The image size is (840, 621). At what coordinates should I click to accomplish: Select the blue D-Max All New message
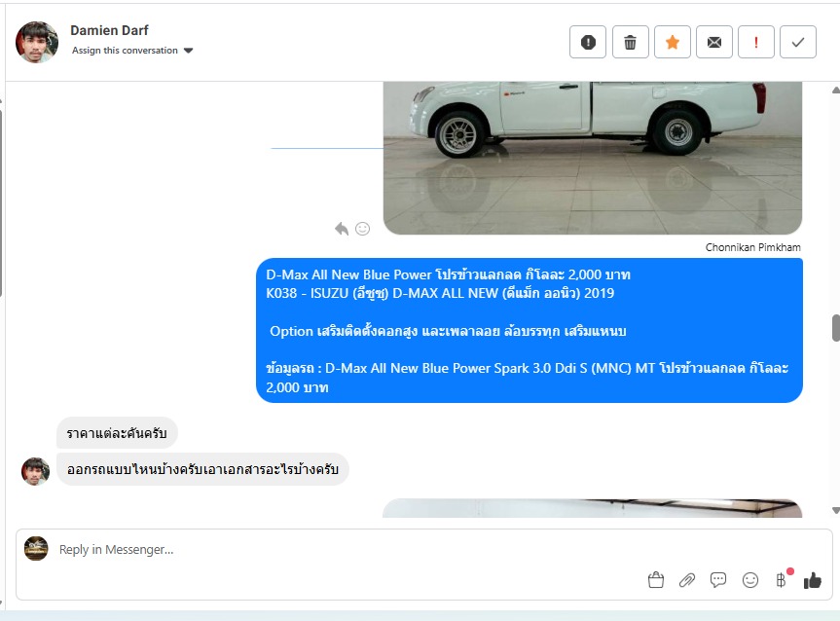(530, 331)
